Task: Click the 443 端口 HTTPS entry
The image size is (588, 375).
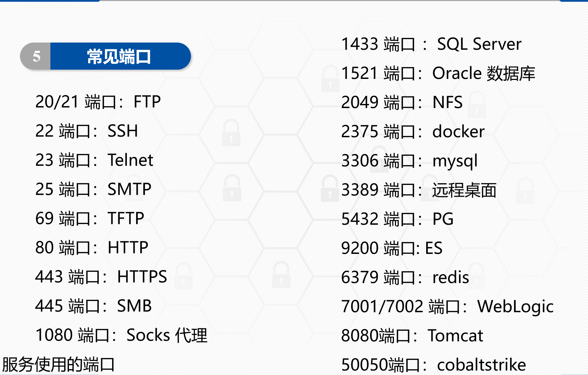Action: pos(101,277)
